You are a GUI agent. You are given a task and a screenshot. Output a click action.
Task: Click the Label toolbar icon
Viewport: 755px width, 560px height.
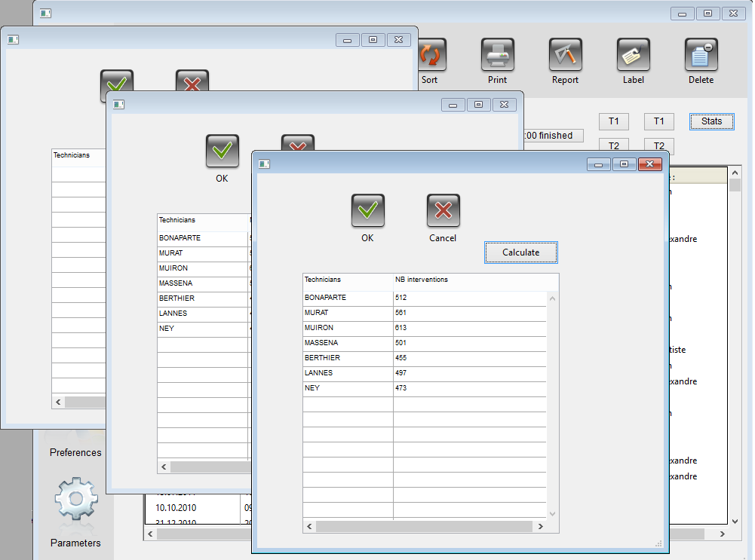click(633, 56)
